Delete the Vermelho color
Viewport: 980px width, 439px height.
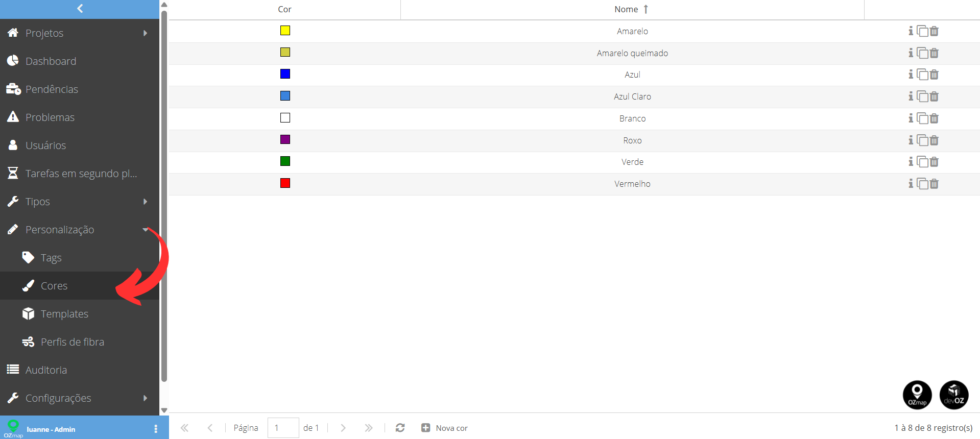pos(934,184)
